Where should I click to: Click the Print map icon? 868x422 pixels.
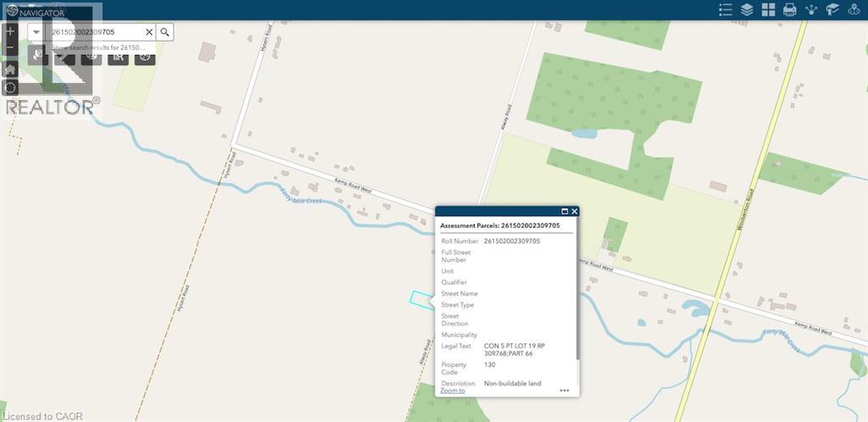(x=790, y=9)
